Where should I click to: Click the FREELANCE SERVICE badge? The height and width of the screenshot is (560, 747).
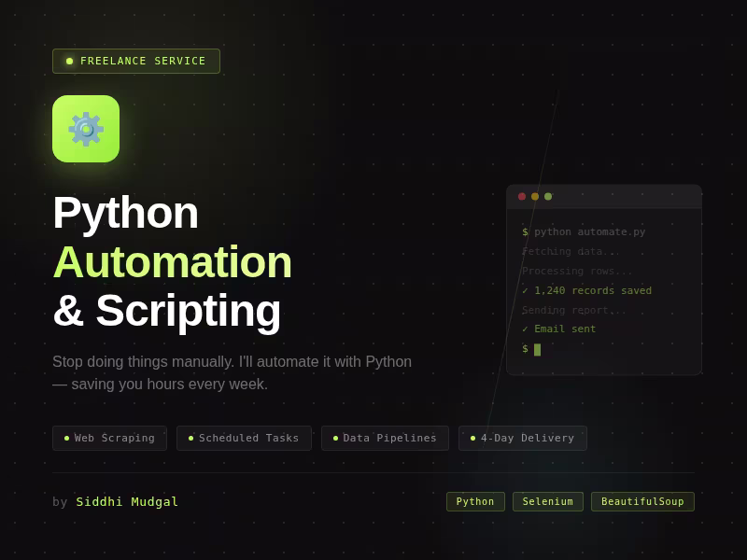[x=136, y=61]
